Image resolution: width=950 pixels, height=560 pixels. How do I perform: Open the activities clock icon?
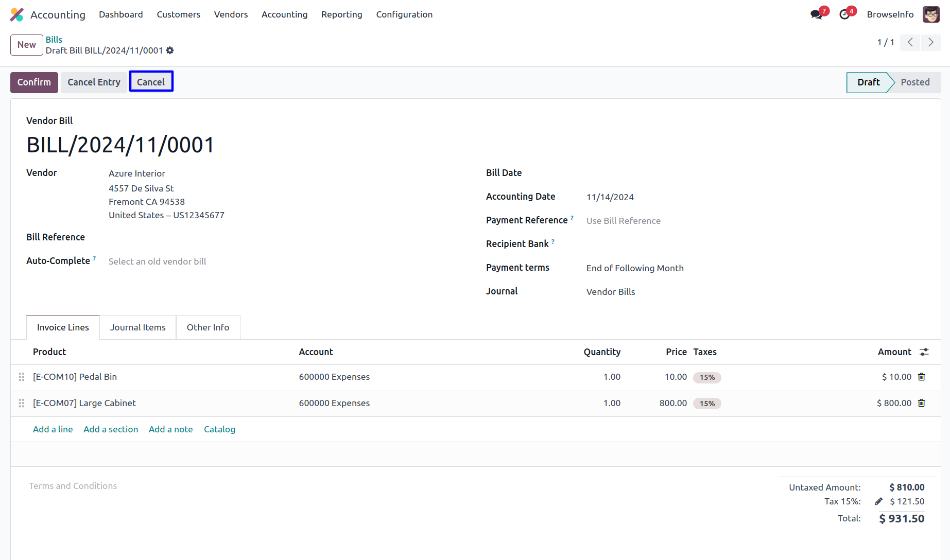coord(844,14)
